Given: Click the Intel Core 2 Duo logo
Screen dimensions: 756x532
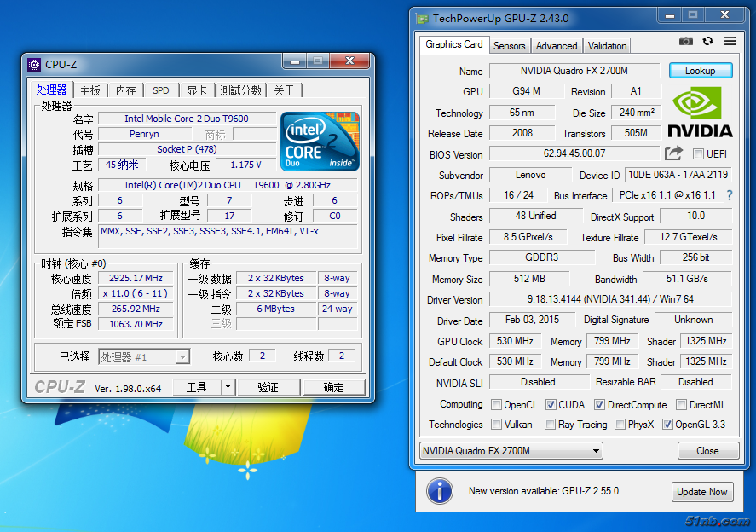Looking at the screenshot, I should [320, 141].
